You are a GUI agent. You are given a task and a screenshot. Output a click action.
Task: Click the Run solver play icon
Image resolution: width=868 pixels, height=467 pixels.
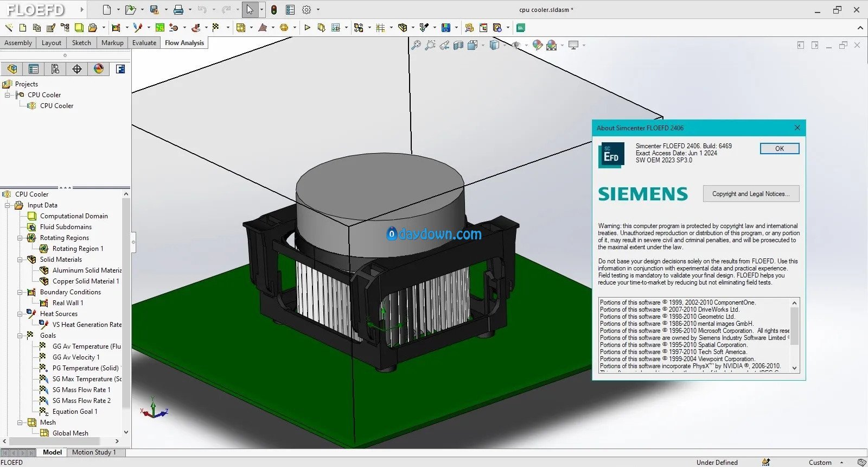click(307, 27)
